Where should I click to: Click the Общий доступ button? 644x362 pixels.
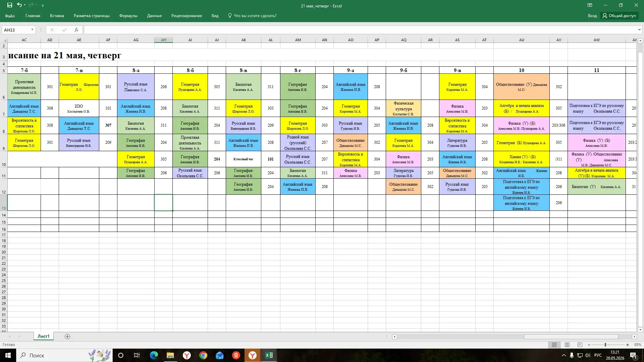pos(619,16)
